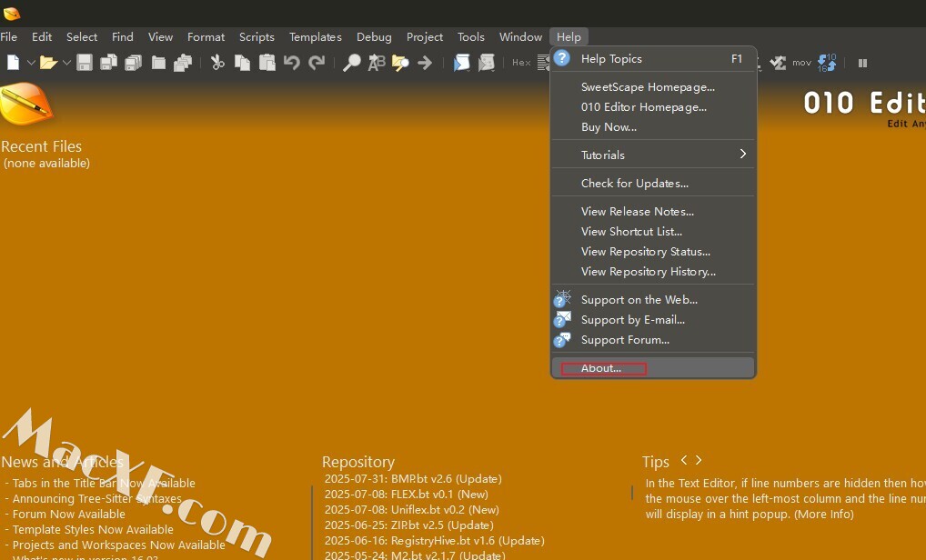This screenshot has height=560, width=926.
Task: Click the Redo arrow icon
Action: [x=317, y=63]
